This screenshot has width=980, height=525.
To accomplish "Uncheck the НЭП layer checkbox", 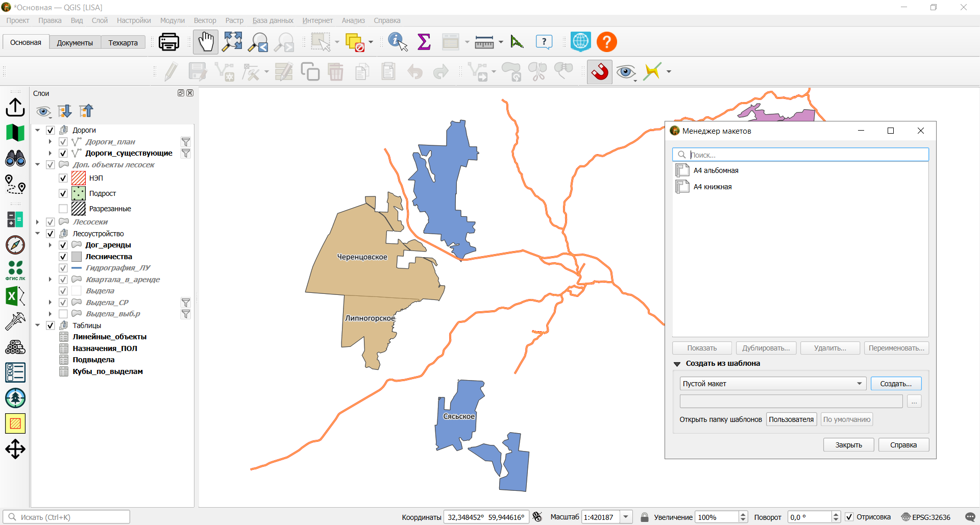I will [x=63, y=178].
